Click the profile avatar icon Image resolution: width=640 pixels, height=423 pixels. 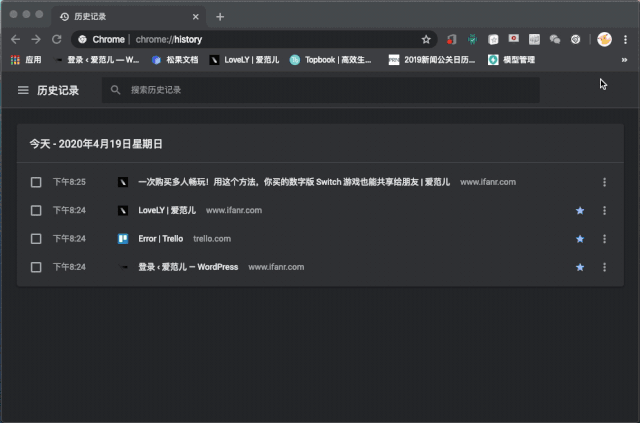click(x=604, y=39)
